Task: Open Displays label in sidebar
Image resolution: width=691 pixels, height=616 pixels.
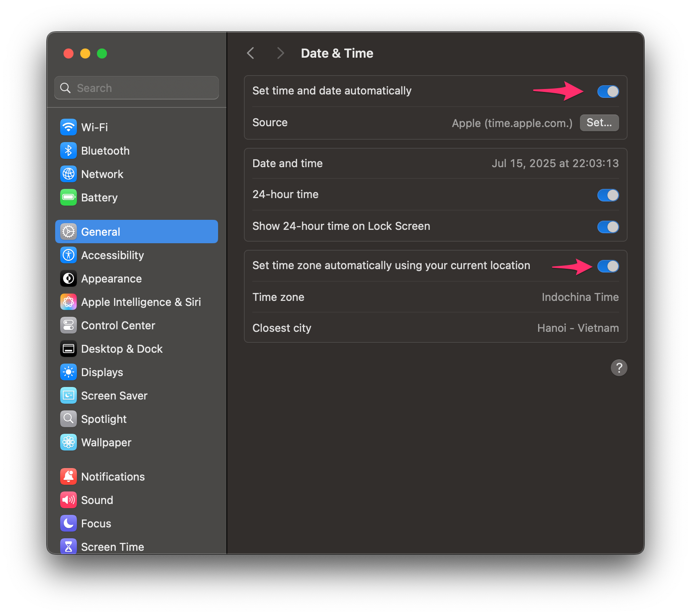Action: [102, 372]
